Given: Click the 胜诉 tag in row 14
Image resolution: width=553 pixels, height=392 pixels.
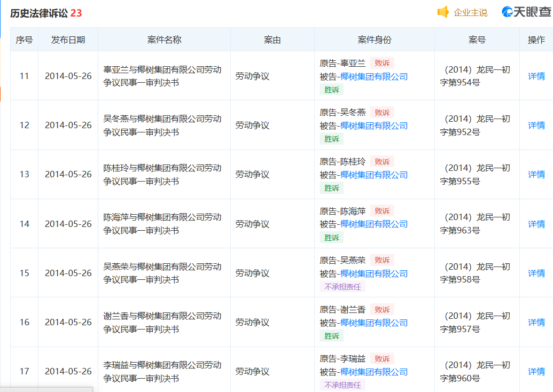Looking at the screenshot, I should click(331, 237).
